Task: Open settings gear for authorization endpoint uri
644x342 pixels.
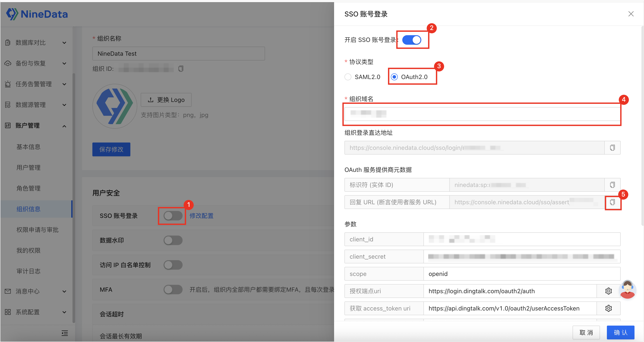Action: [608, 291]
